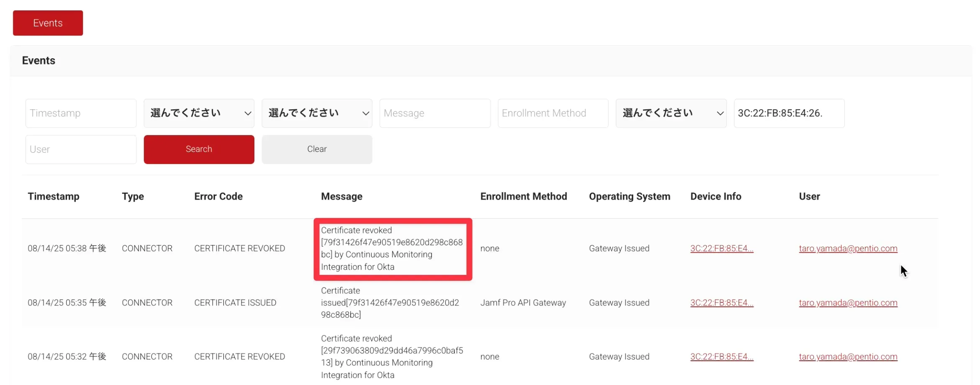Click the Enrollment Method filter field
Screen dimensions: 980x385
coord(553,113)
